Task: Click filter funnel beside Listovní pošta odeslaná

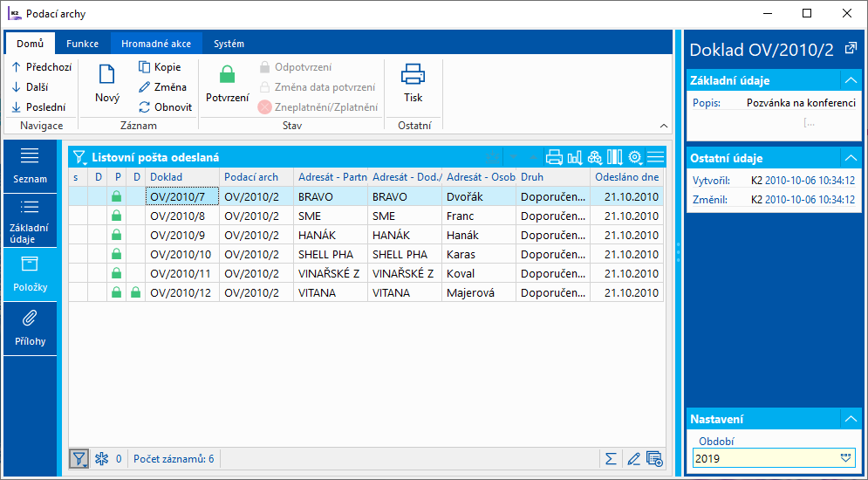Action: click(x=80, y=158)
